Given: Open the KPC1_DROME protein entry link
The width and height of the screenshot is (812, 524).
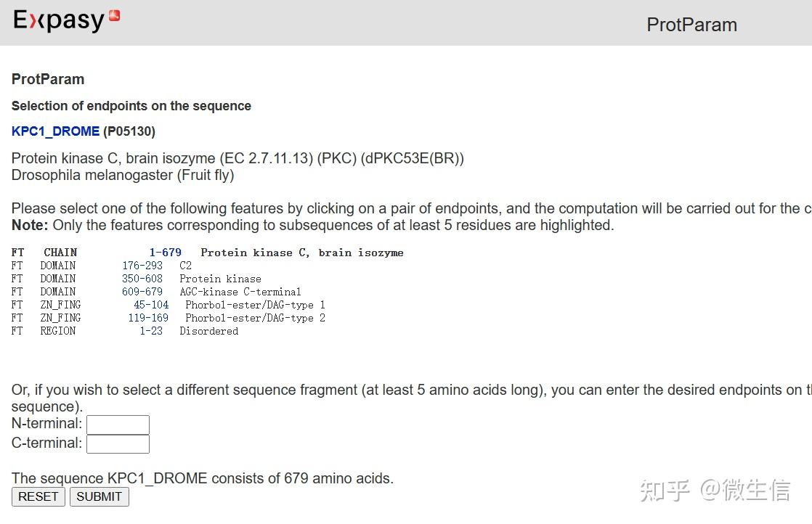Looking at the screenshot, I should (x=55, y=131).
